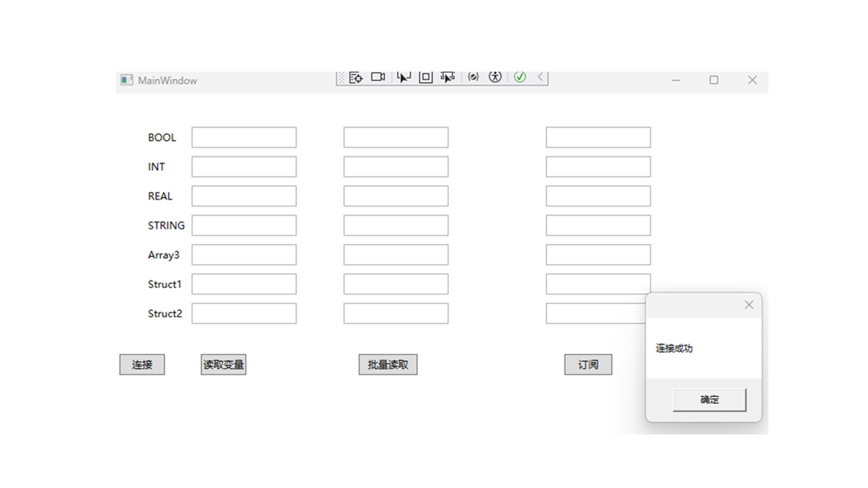
Task: Activate the Select Element cursor tool
Action: point(403,77)
